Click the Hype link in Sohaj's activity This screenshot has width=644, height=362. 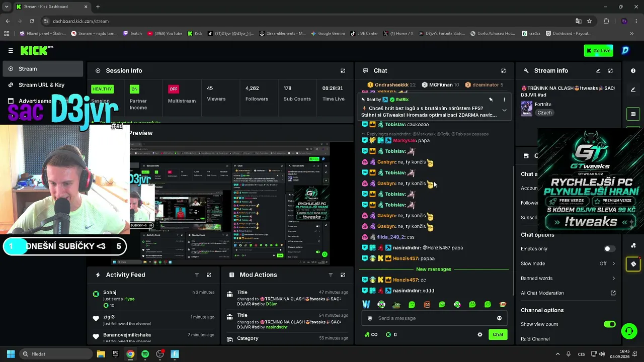click(x=129, y=299)
